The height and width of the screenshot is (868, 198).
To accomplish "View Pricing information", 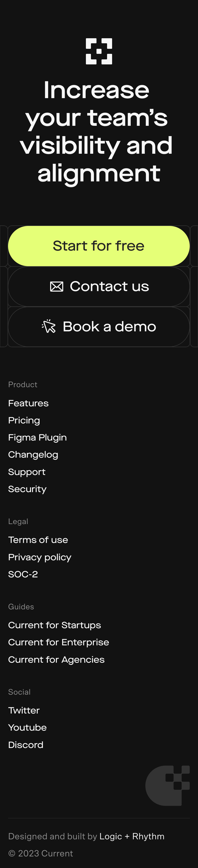I will click(24, 420).
